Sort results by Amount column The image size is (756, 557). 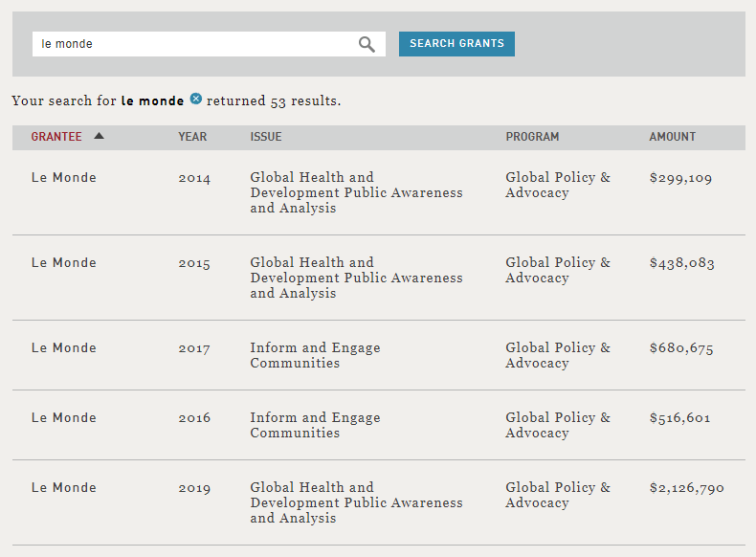coord(672,137)
